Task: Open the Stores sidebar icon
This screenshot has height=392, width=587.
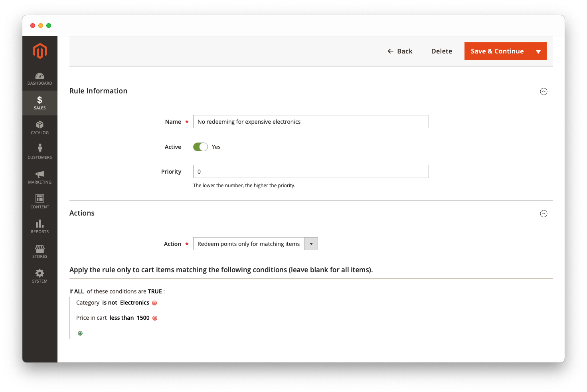Action: coord(40,251)
